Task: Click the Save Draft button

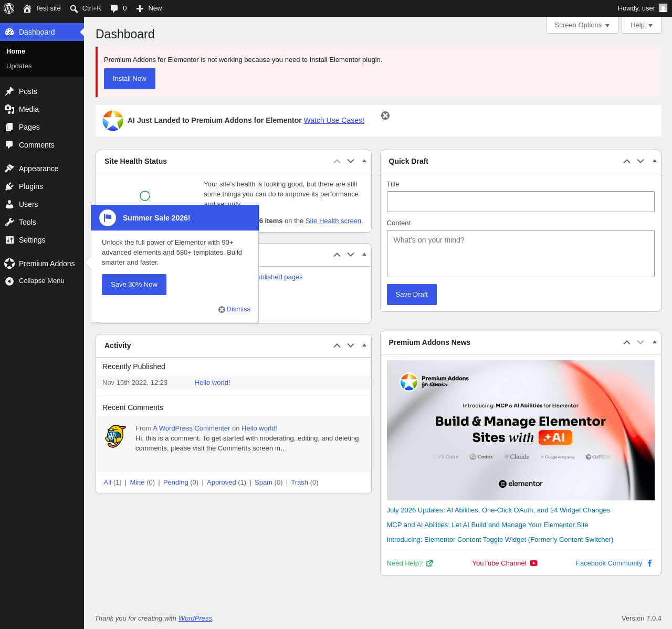Action: point(412,295)
